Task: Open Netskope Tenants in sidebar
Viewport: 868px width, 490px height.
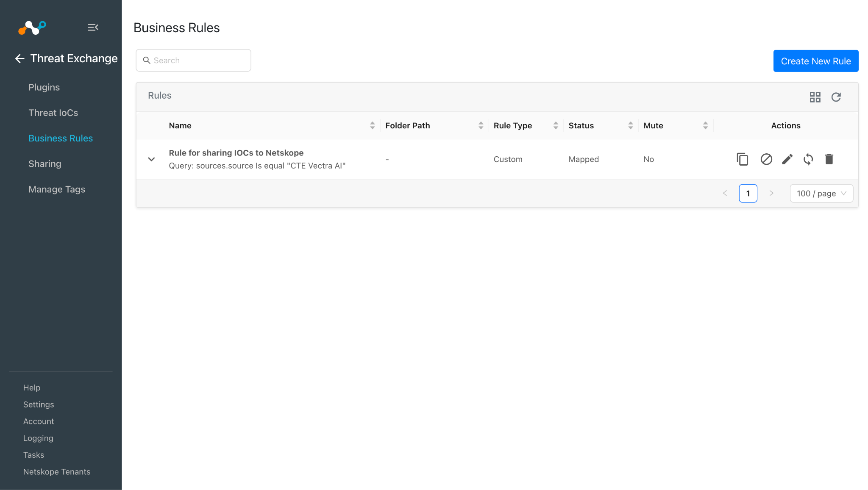Action: (x=57, y=472)
